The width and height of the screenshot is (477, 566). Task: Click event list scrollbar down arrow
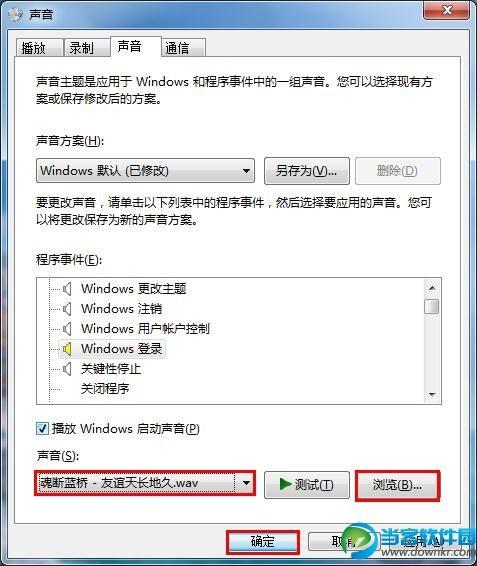(x=432, y=395)
